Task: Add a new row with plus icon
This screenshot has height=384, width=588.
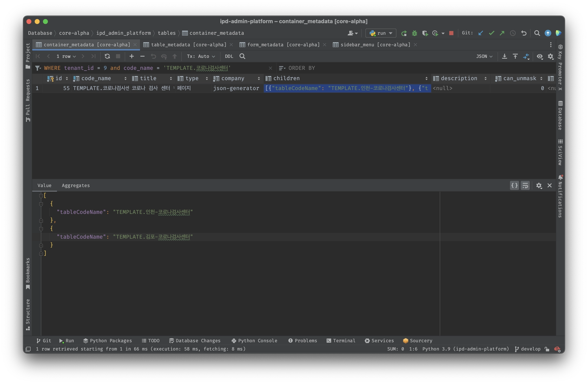Action: coord(131,56)
